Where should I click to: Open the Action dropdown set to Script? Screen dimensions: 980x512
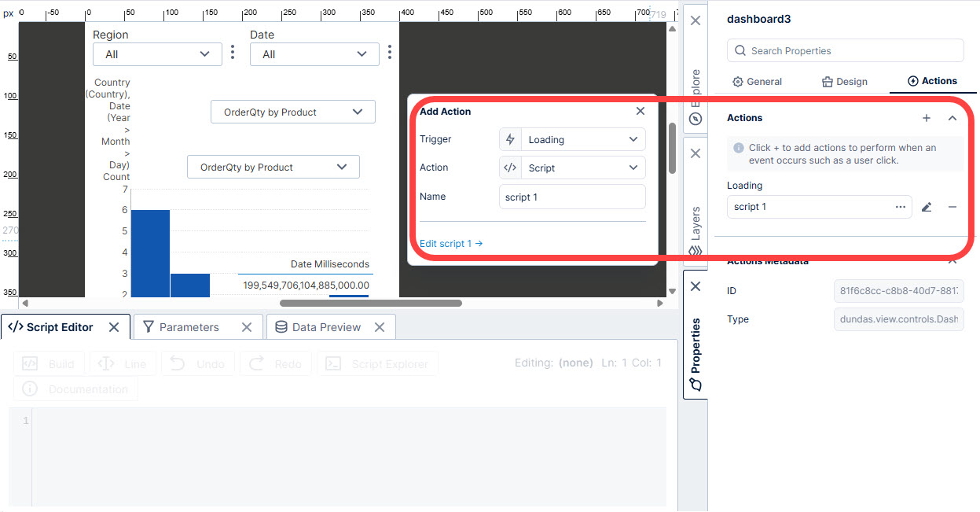coord(571,167)
